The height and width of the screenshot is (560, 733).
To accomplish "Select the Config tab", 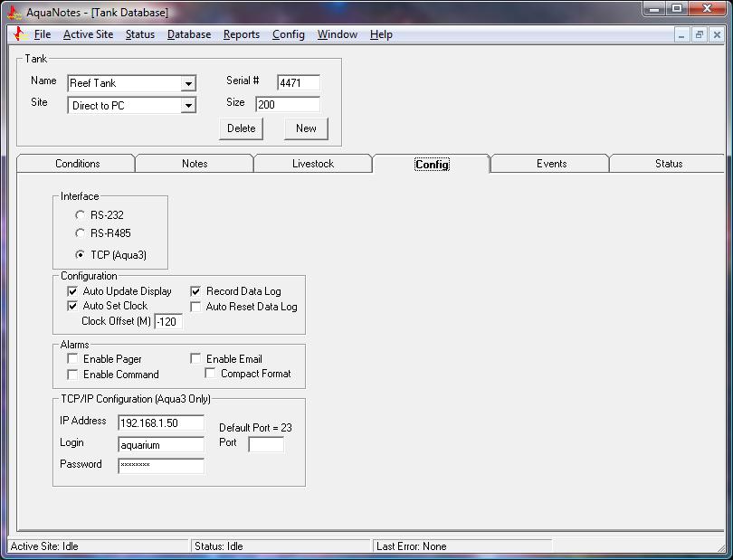I will [x=432, y=164].
